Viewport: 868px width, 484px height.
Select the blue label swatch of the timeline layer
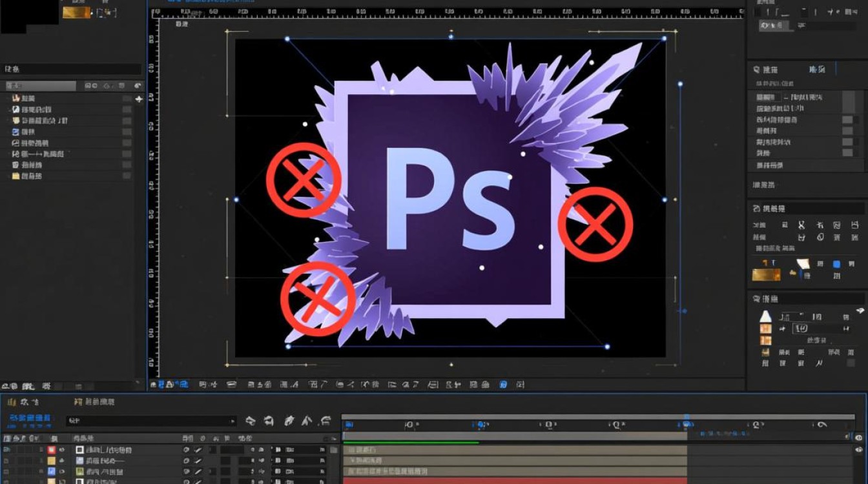[51, 472]
